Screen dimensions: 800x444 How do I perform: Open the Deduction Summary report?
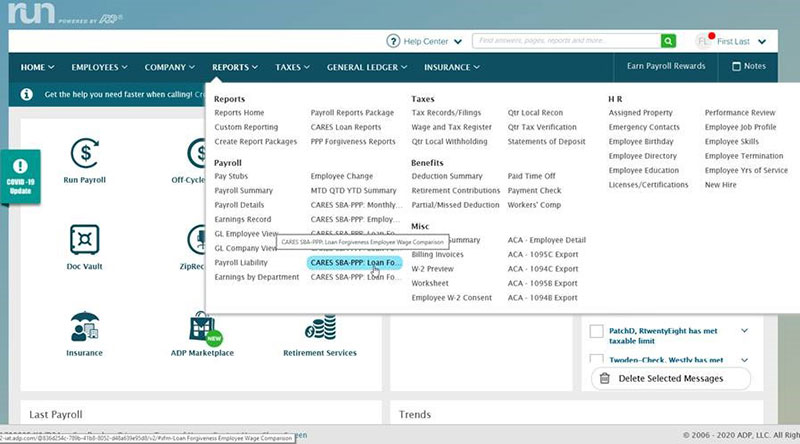(x=447, y=176)
